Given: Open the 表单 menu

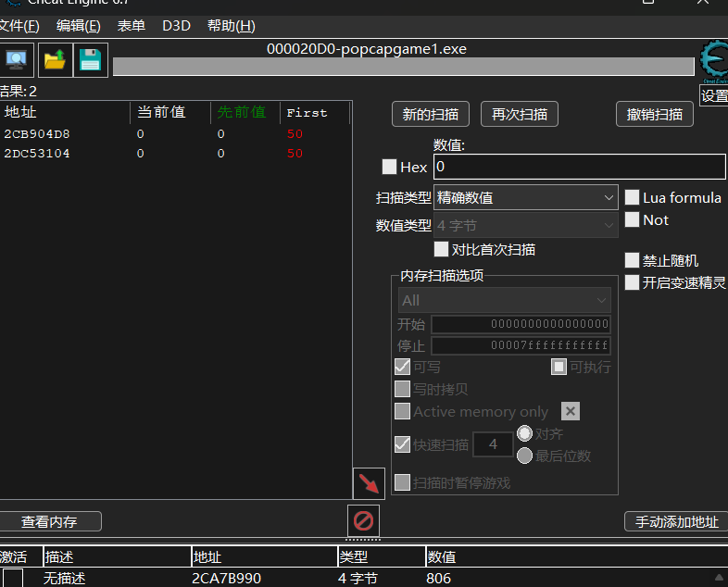Looking at the screenshot, I should tap(132, 26).
